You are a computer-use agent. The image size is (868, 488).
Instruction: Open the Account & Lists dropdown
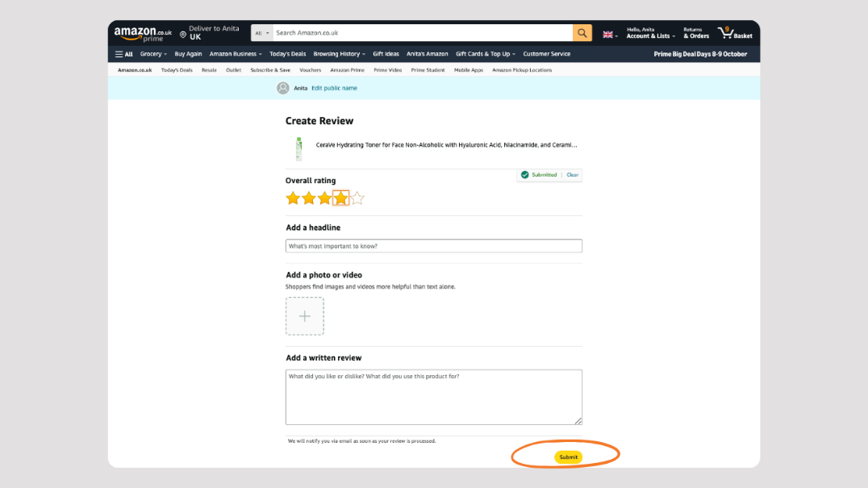[x=650, y=33]
